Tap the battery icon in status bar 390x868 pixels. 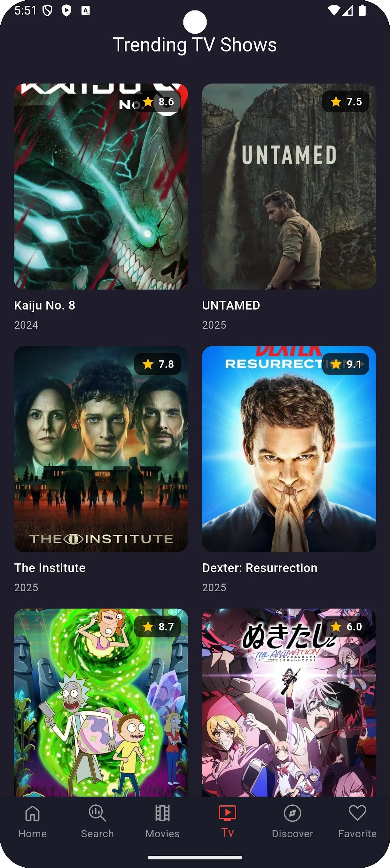pyautogui.click(x=362, y=11)
